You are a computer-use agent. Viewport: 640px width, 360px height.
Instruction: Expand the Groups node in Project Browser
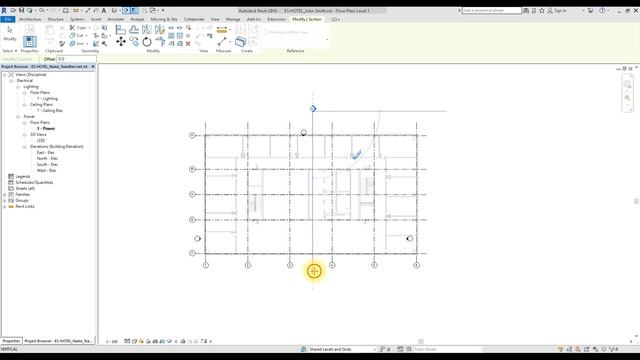pos(5,201)
